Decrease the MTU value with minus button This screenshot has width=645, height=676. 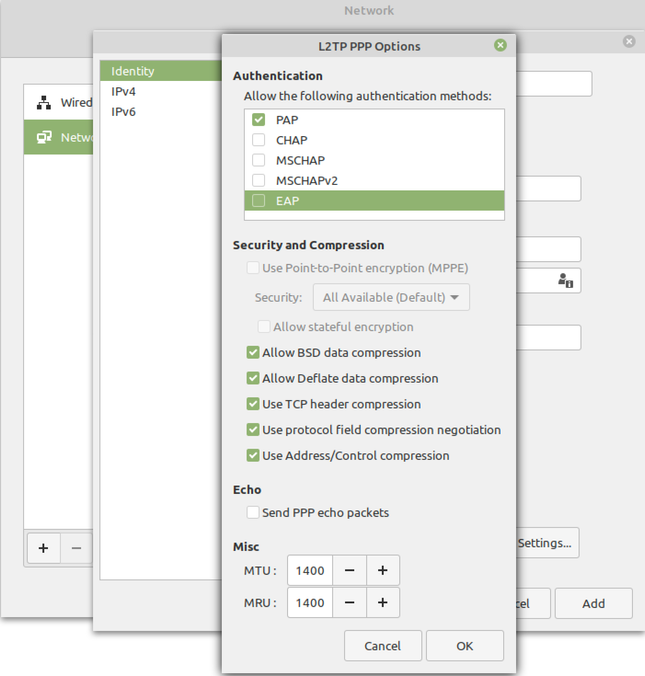tap(349, 570)
